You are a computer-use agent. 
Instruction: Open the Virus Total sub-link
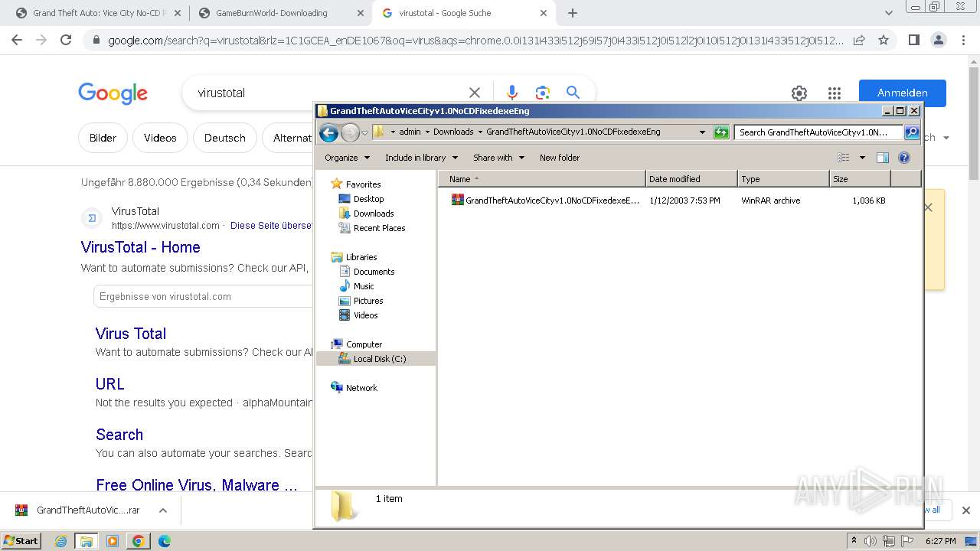pos(131,334)
